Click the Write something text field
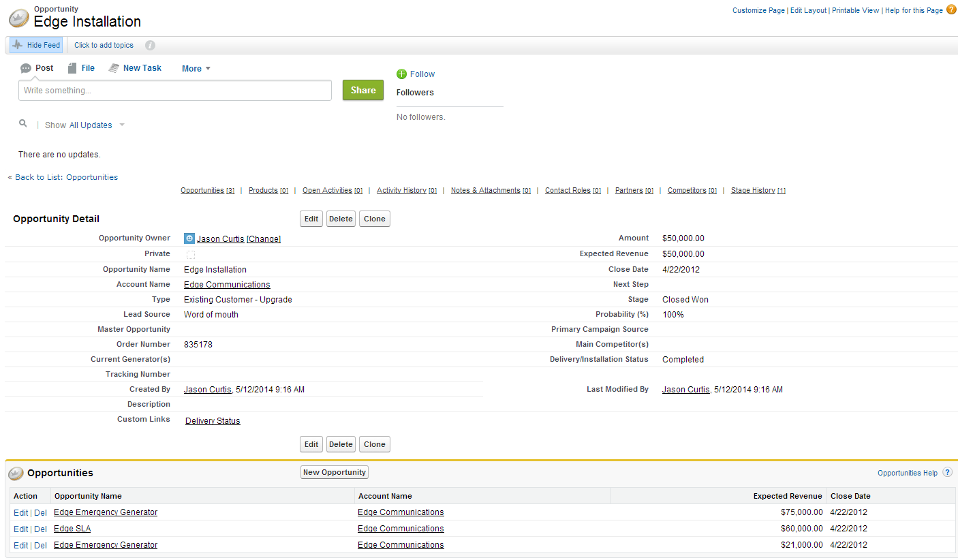Screen dimensions: 958x560 174,91
